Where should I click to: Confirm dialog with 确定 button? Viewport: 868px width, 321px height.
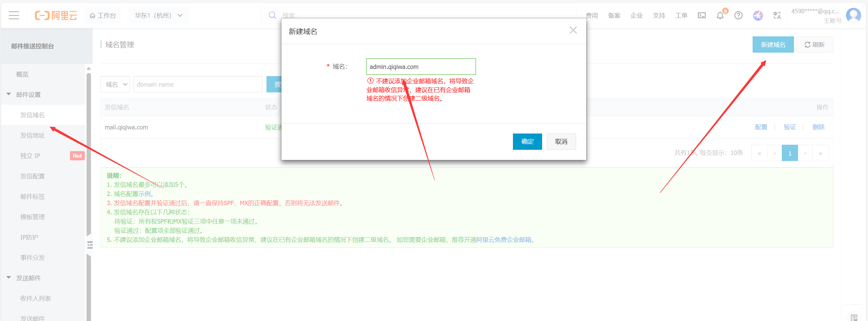(527, 142)
